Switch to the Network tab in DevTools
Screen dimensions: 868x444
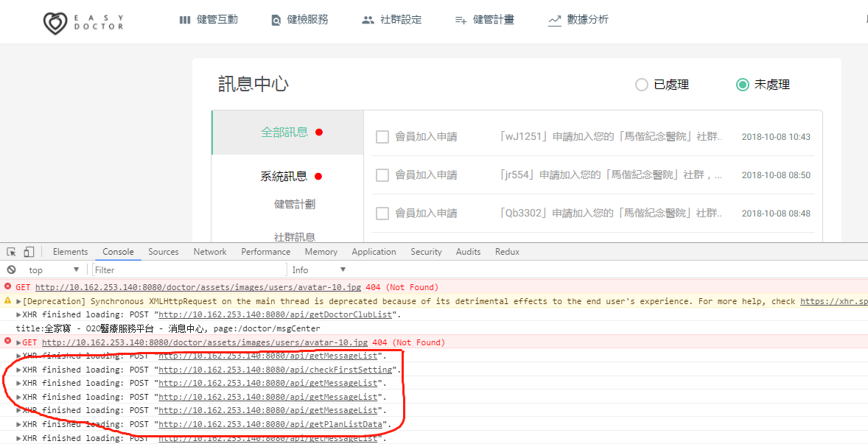tap(209, 251)
